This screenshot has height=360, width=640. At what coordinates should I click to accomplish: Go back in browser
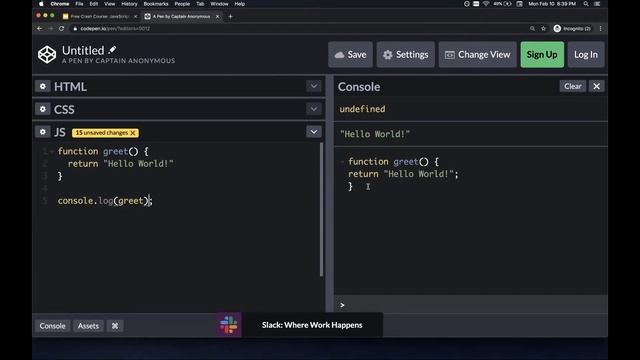(40, 29)
